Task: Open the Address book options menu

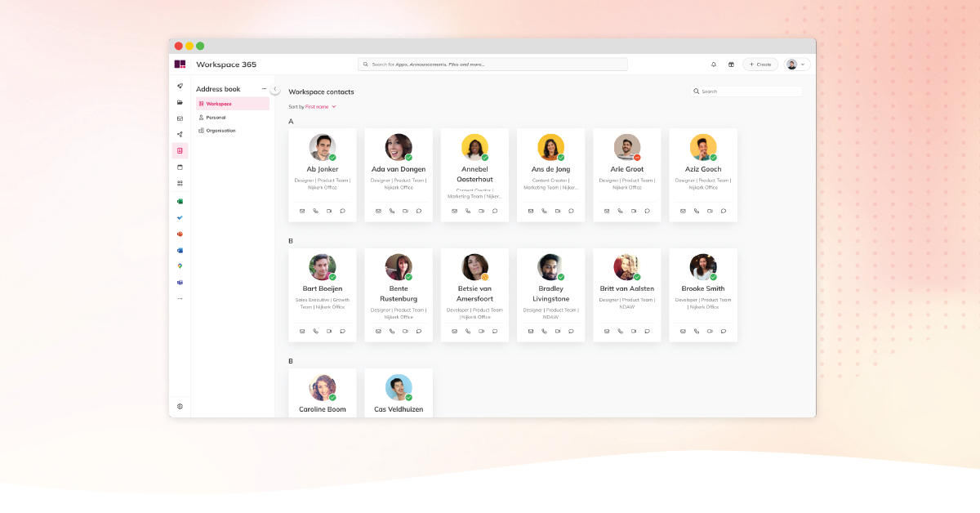Action: (x=263, y=88)
